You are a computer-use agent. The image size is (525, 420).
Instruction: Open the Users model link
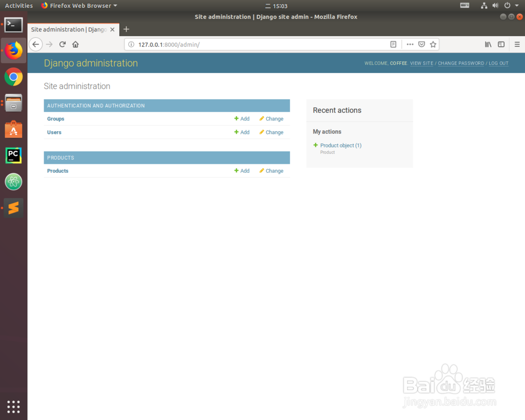54,132
